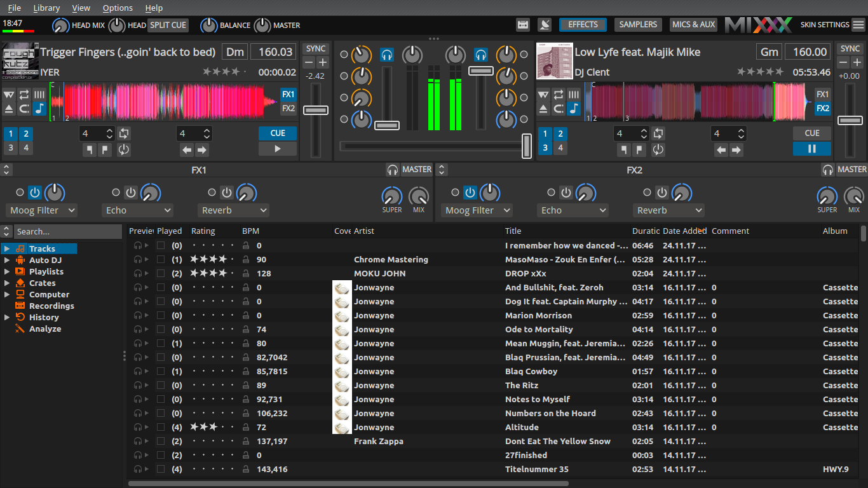Click the BPM lock icon for Chrome Mastering

pyautogui.click(x=247, y=260)
